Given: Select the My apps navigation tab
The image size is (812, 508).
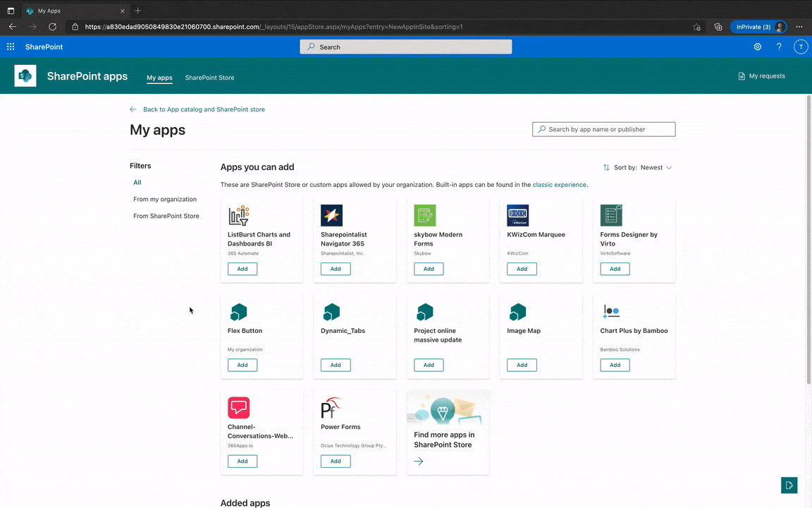Looking at the screenshot, I should point(159,78).
